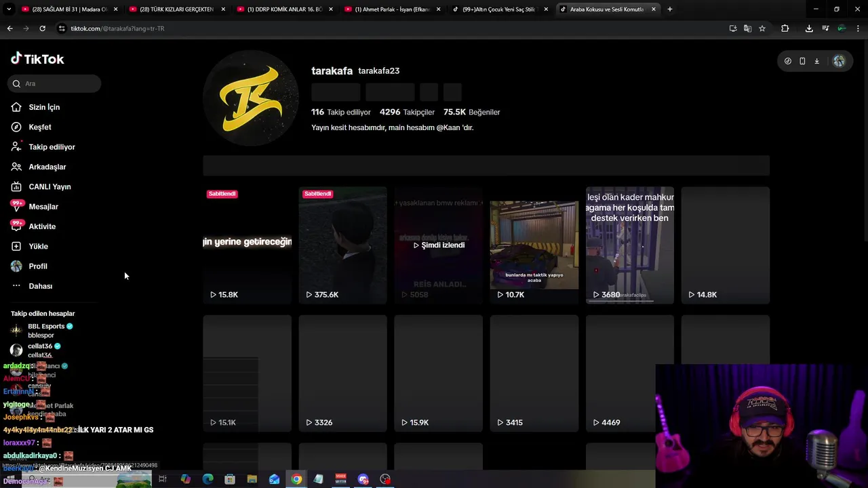Image resolution: width=868 pixels, height=488 pixels.
Task: Open Voicemeeter from the taskbar
Action: tap(340, 479)
